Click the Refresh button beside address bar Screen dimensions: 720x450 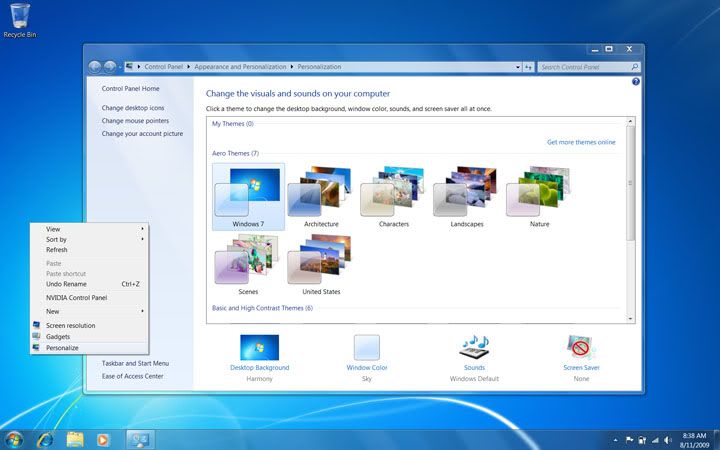529,67
